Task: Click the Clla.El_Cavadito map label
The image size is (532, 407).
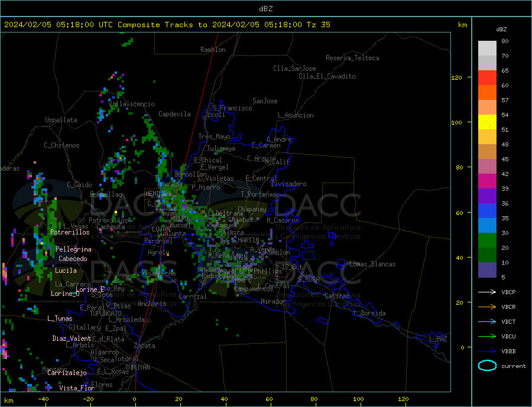Action: [327, 76]
